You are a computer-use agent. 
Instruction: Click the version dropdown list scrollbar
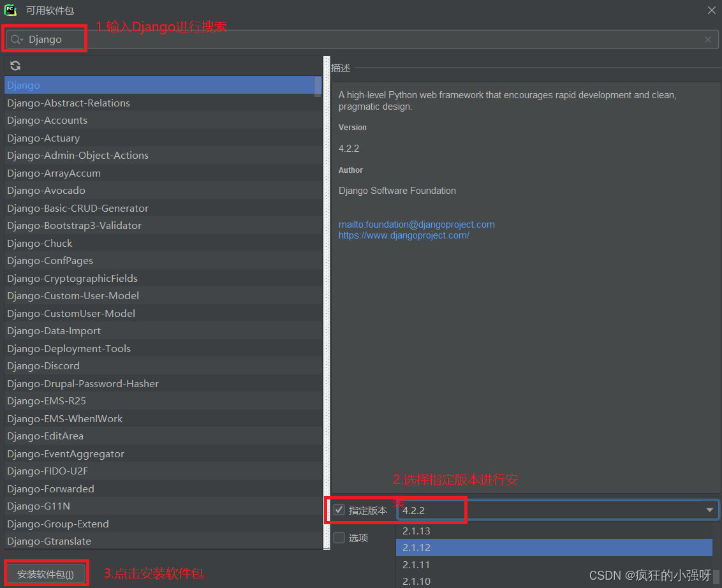[716, 578]
